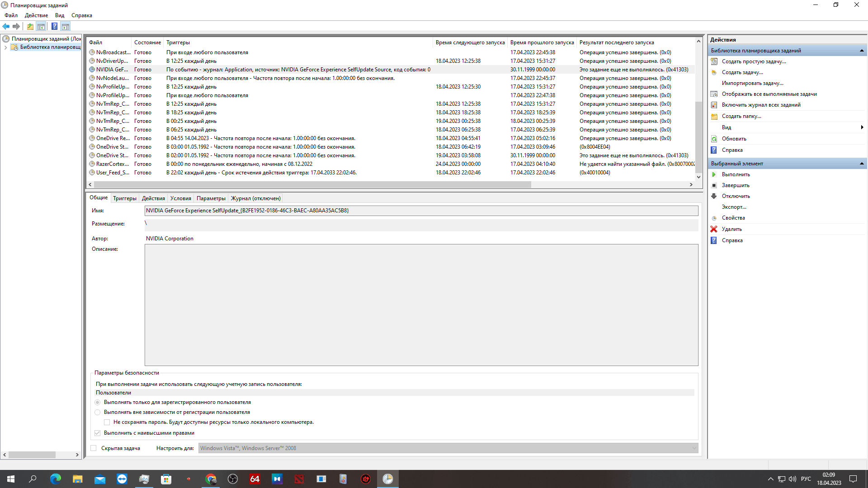This screenshot has width=868, height=488.
Task: Run the selected task via Выполнить
Action: 736,174
